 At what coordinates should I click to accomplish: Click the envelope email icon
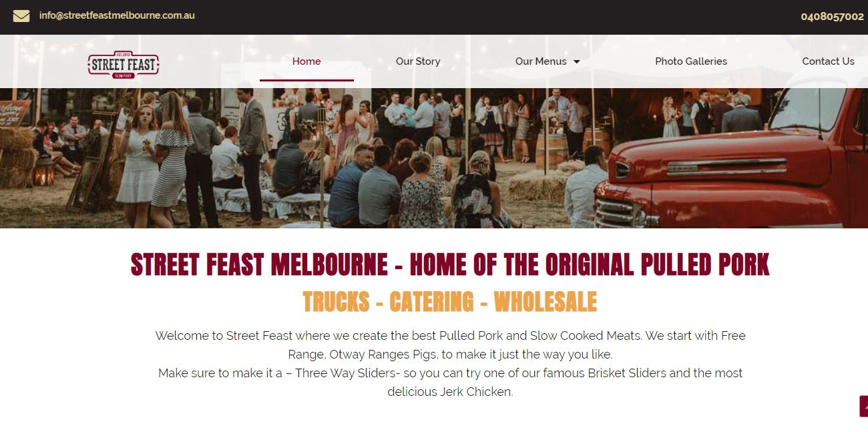(x=21, y=16)
